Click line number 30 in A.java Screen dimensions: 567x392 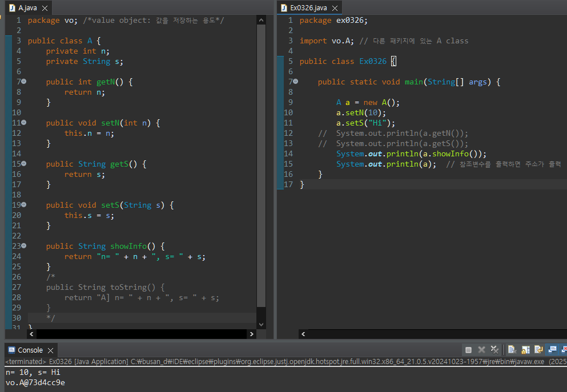click(17, 318)
